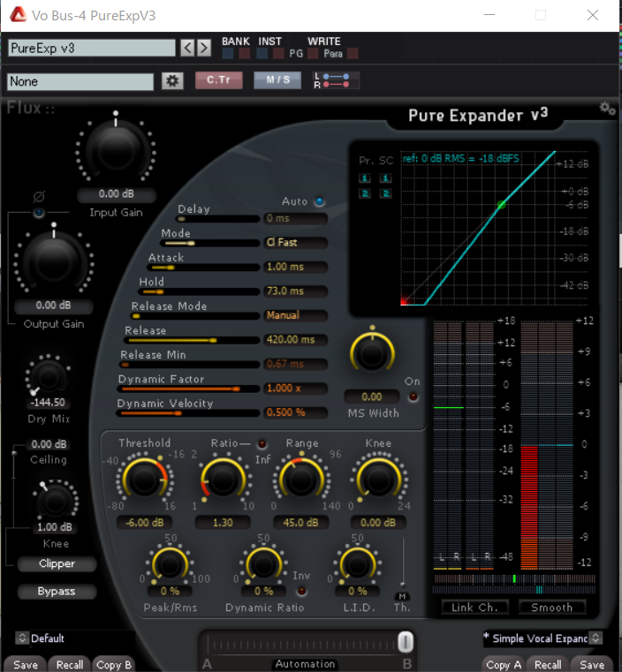Toggle the Dynamic Ratio Inv LED
Image resolution: width=622 pixels, height=672 pixels.
pyautogui.click(x=302, y=591)
